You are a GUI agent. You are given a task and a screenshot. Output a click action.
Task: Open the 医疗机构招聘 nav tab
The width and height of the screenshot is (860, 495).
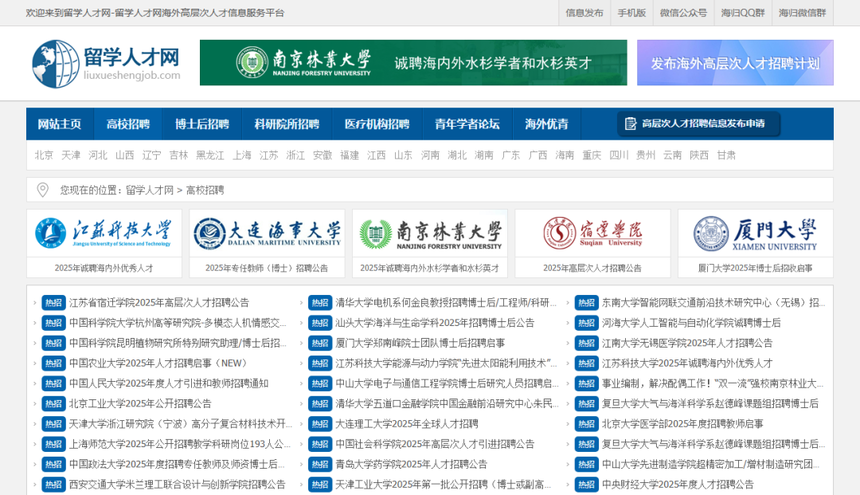coord(377,124)
